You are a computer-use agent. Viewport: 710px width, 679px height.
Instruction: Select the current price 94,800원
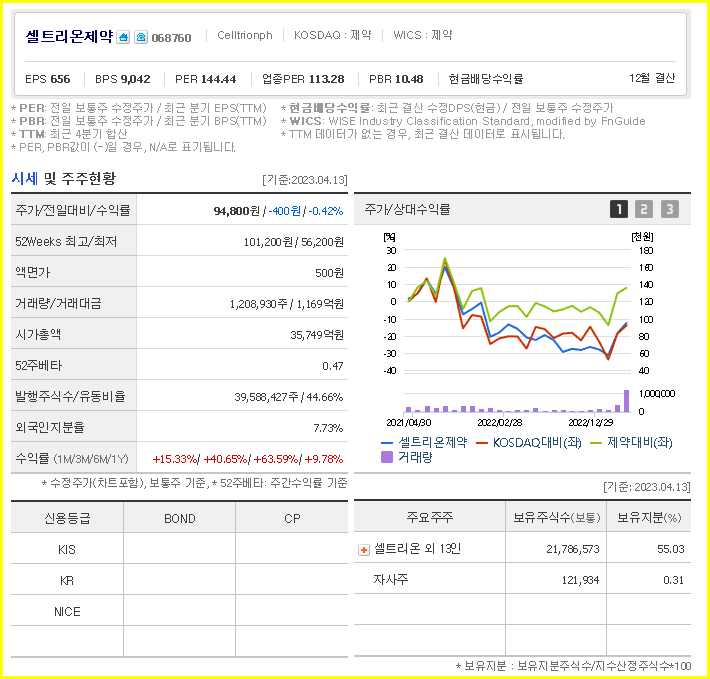tap(237, 211)
